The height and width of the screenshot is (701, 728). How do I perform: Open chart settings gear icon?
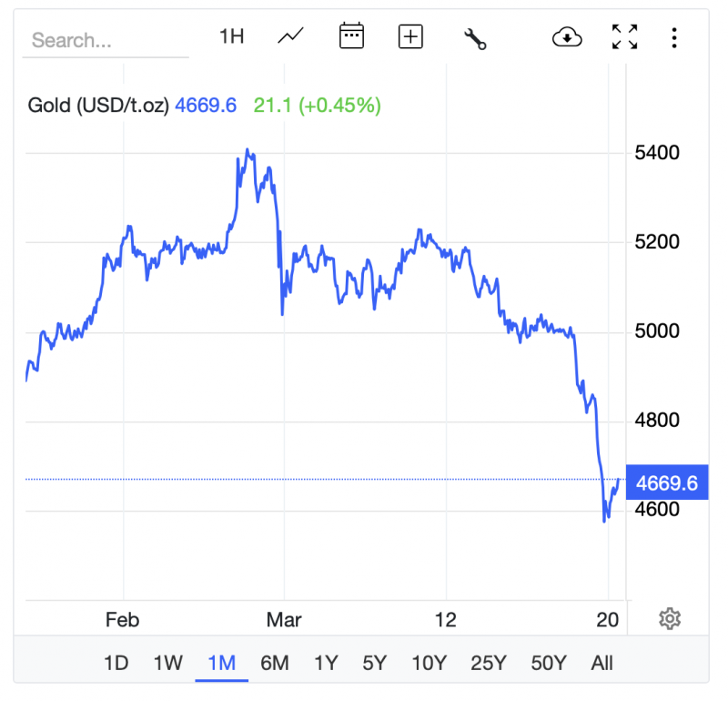point(670,619)
